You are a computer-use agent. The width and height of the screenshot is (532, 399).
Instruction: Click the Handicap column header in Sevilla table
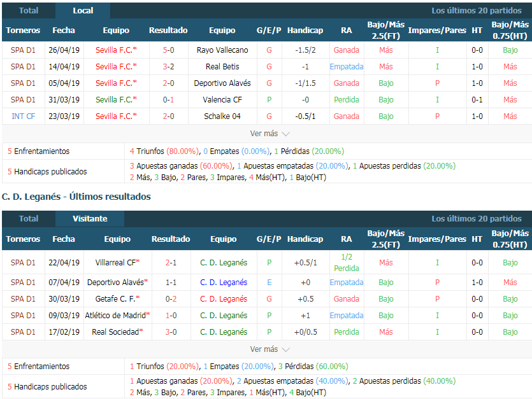coord(305,31)
